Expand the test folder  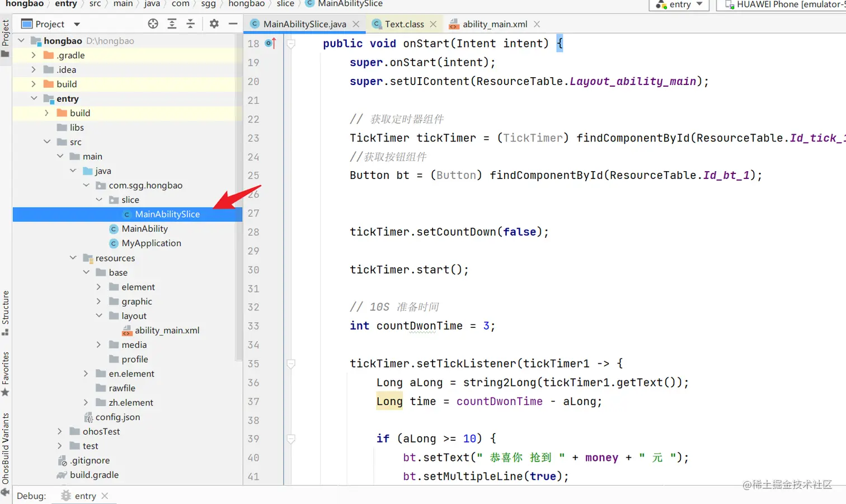click(x=60, y=446)
